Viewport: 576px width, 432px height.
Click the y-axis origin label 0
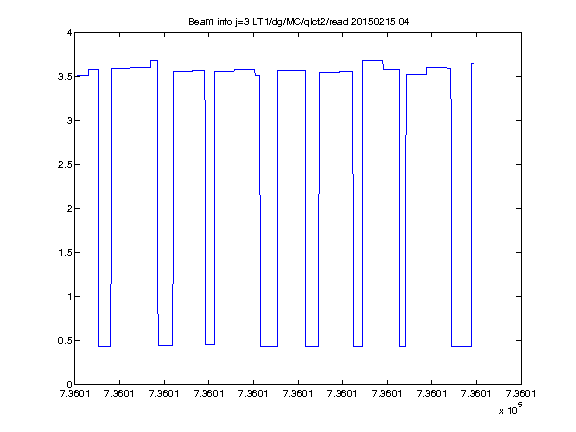[x=69, y=384]
